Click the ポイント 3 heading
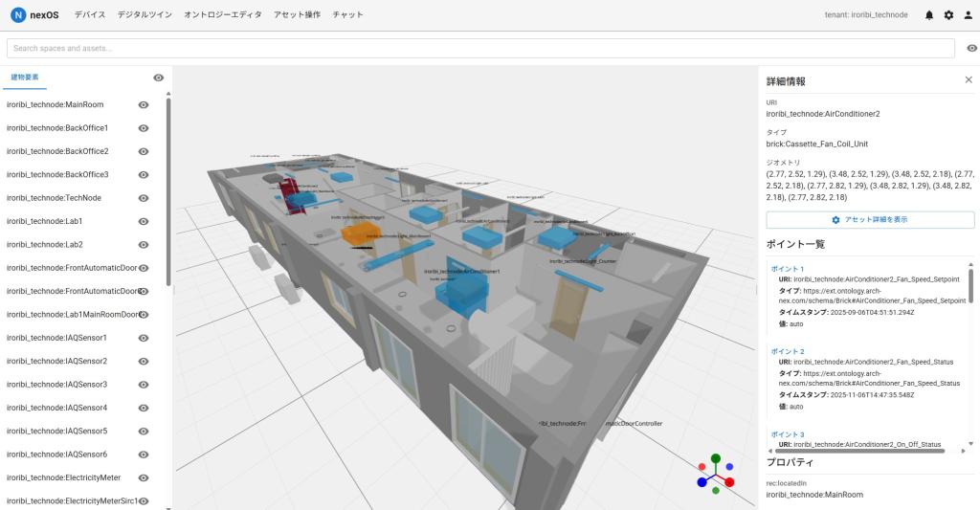Viewport: 980px width, 510px height. click(x=788, y=434)
